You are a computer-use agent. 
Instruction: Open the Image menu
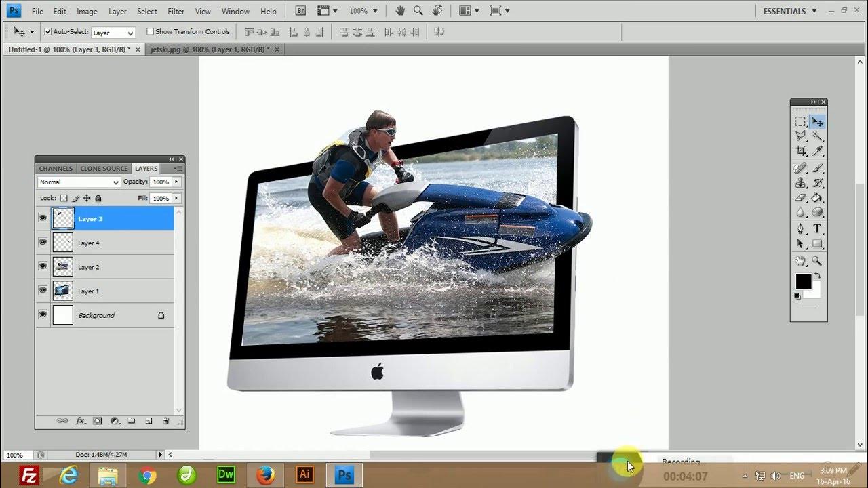pyautogui.click(x=87, y=12)
